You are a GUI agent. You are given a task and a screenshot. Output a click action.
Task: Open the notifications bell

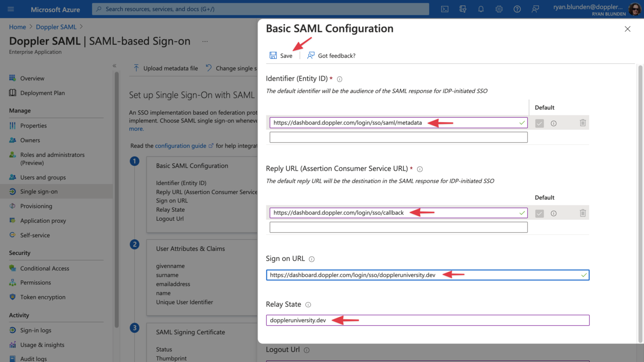pyautogui.click(x=481, y=9)
